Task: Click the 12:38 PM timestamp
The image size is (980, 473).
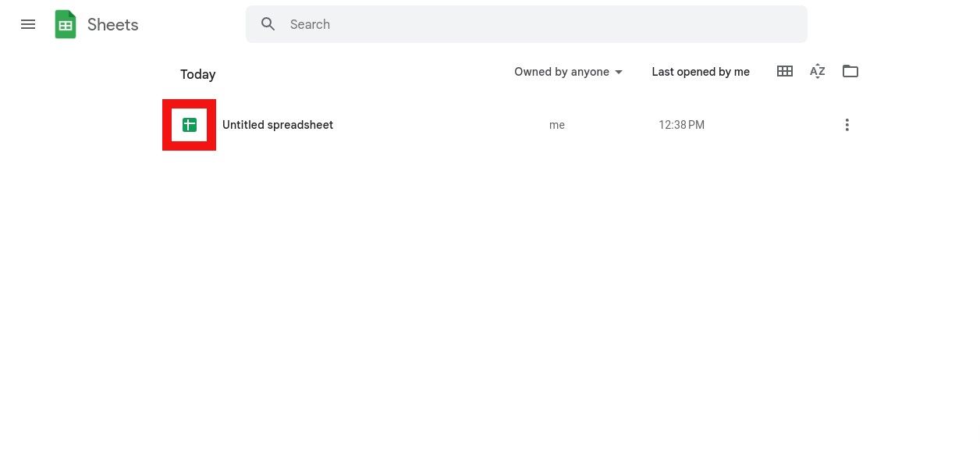Action: (681, 125)
